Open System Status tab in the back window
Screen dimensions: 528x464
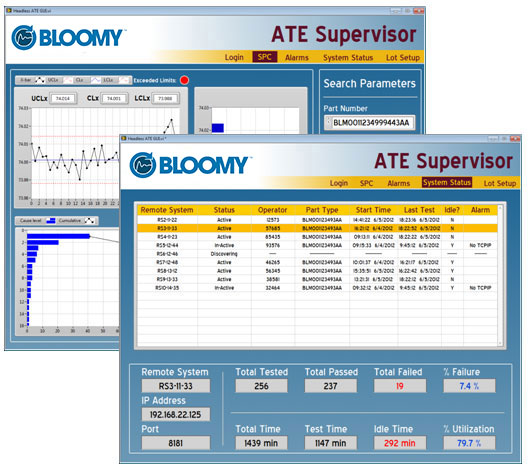point(348,58)
